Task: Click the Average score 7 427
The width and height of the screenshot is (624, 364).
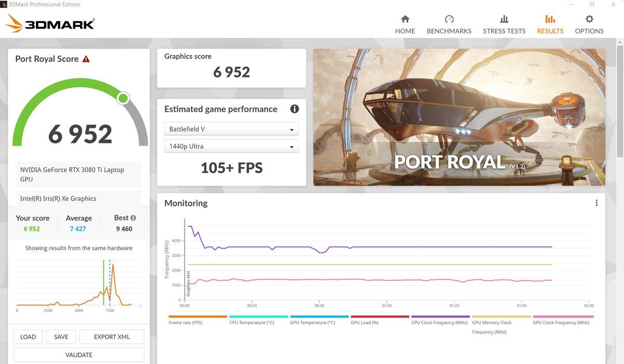Action: [78, 229]
